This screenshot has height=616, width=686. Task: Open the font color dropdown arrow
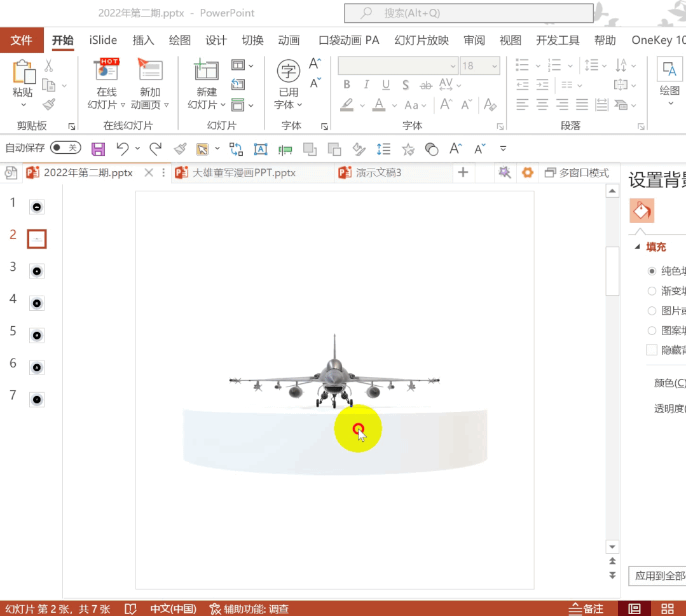(394, 106)
